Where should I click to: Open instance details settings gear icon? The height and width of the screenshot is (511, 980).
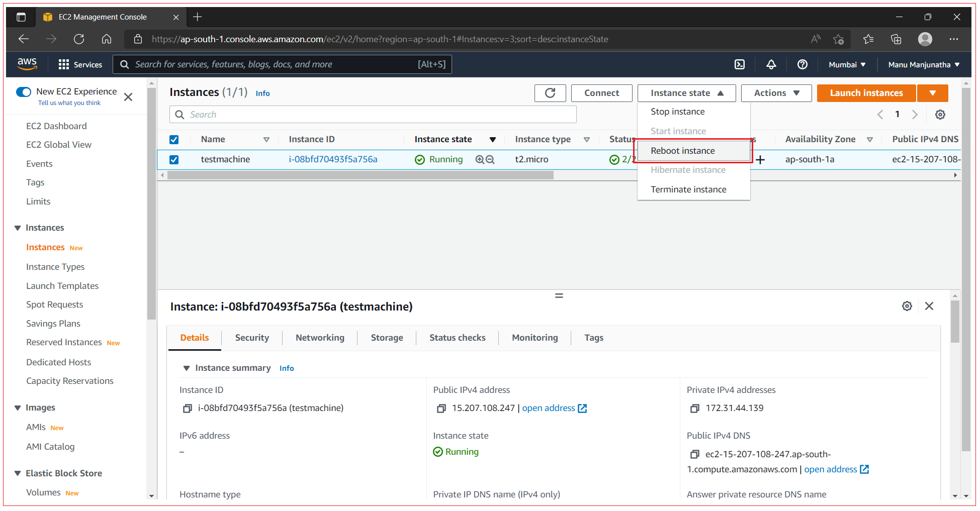[907, 305]
